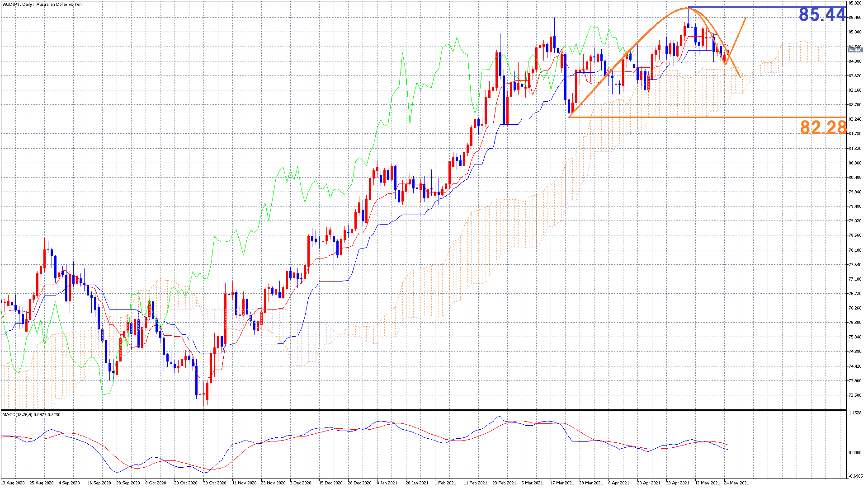Viewport: 868px width, 488px height.
Task: Click the 73.500 price scale value
Action: point(854,395)
